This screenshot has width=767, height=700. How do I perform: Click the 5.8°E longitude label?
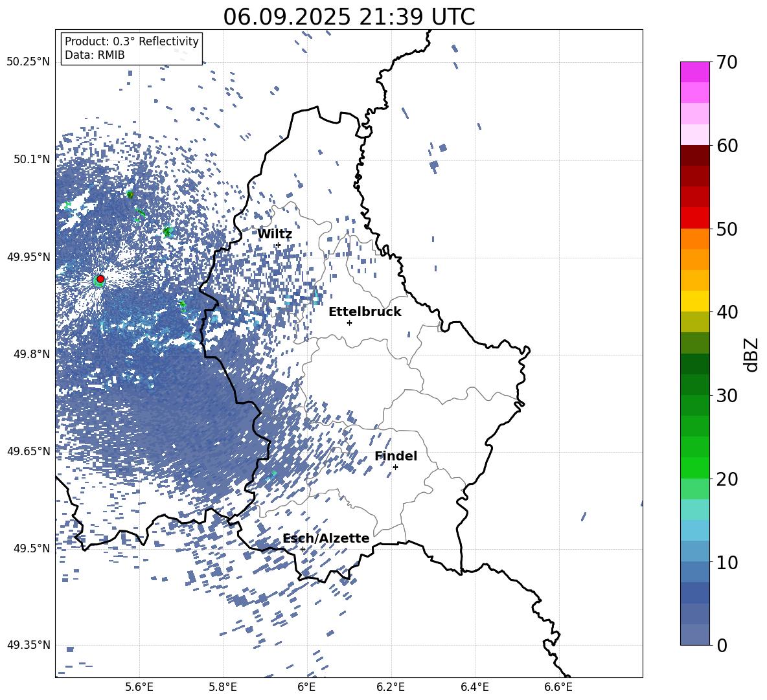[x=223, y=687]
